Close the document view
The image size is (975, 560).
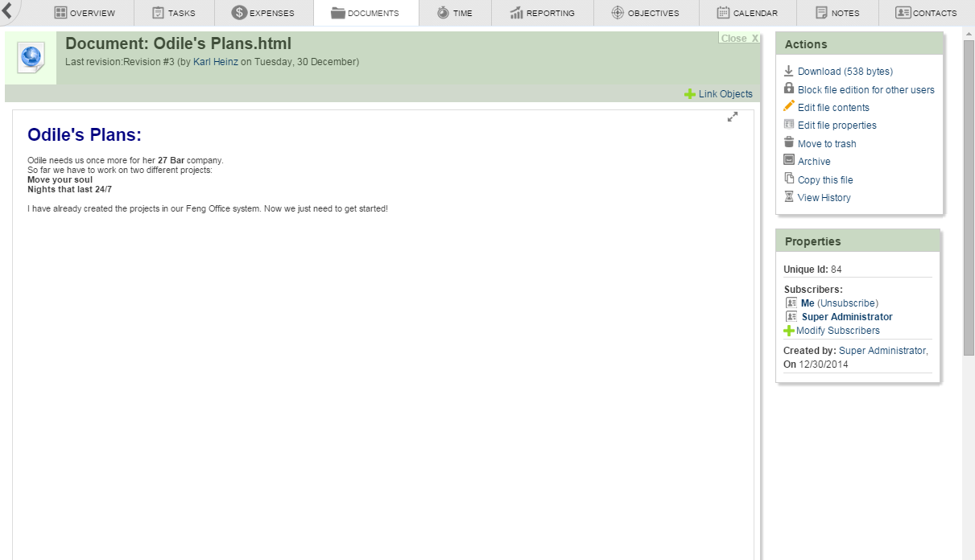pos(739,39)
